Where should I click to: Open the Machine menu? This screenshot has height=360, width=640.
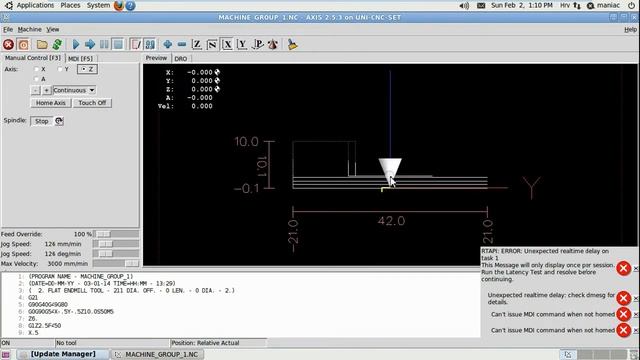[x=29, y=29]
